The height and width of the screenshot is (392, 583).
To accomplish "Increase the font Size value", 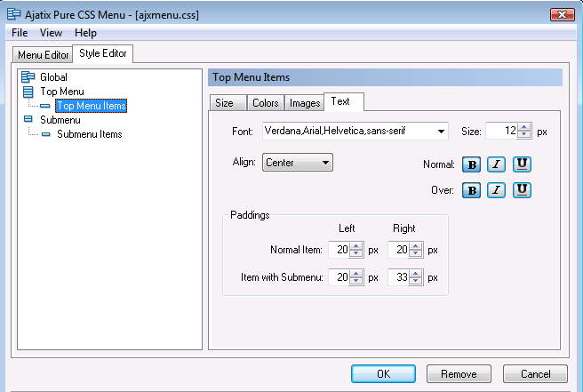I will point(524,127).
